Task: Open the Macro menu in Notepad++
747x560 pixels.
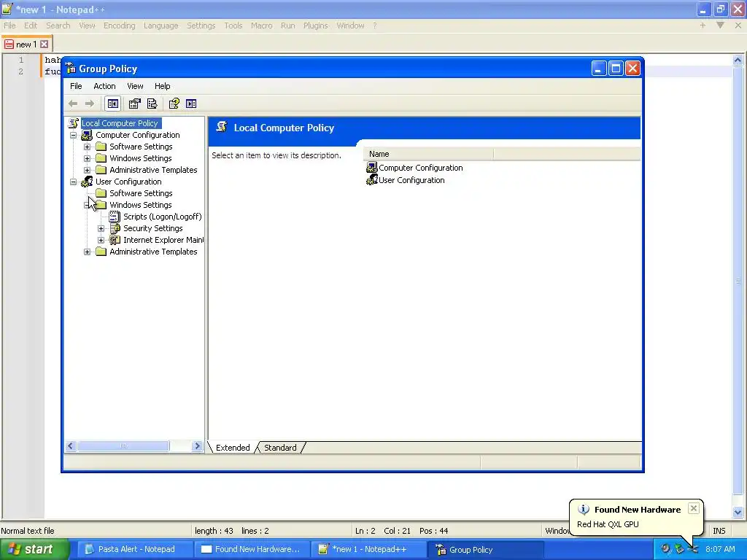Action: coord(262,26)
